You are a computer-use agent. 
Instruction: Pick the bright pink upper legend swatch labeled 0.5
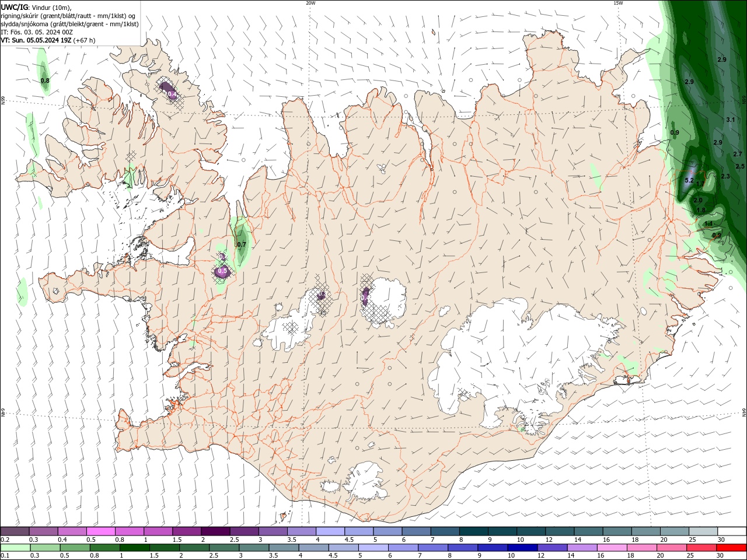pos(101,531)
